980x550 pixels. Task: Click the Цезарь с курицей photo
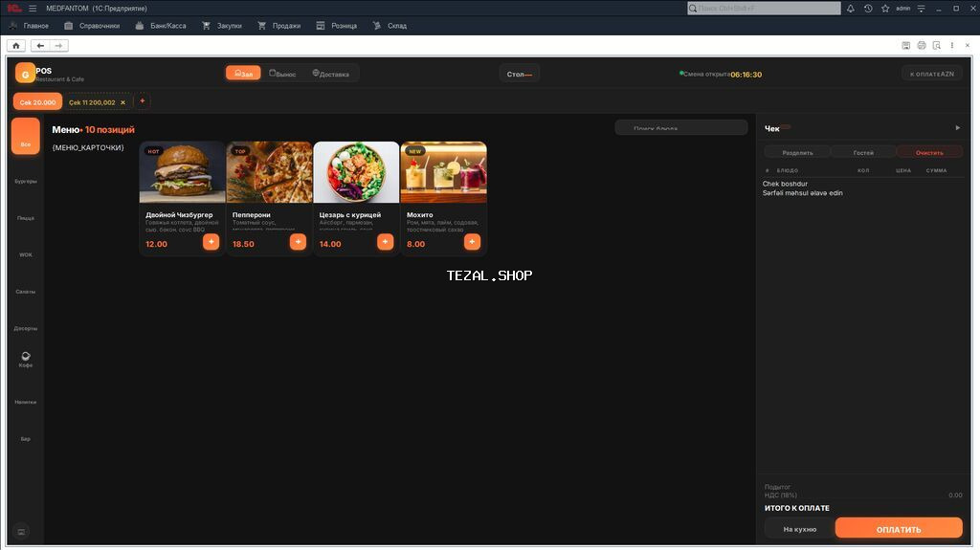[356, 172]
